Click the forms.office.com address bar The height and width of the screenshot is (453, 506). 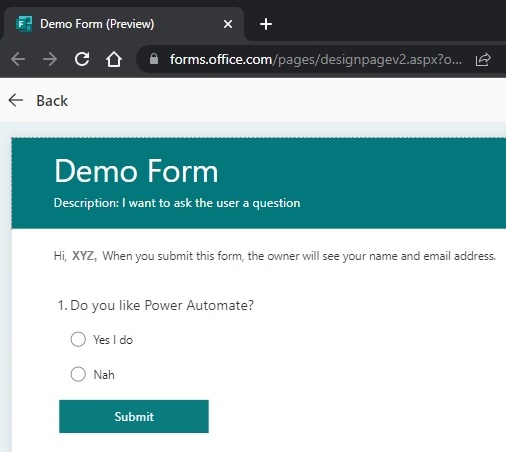click(316, 59)
